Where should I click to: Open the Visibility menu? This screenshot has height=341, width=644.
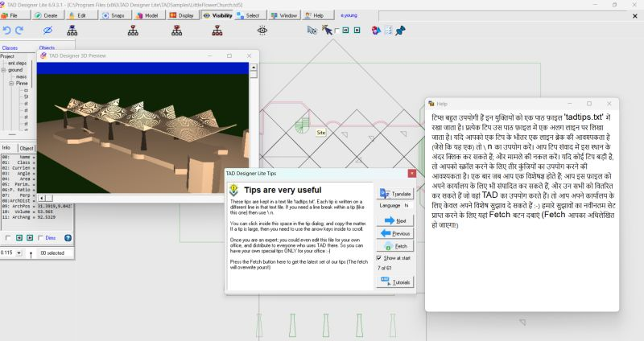click(x=217, y=15)
